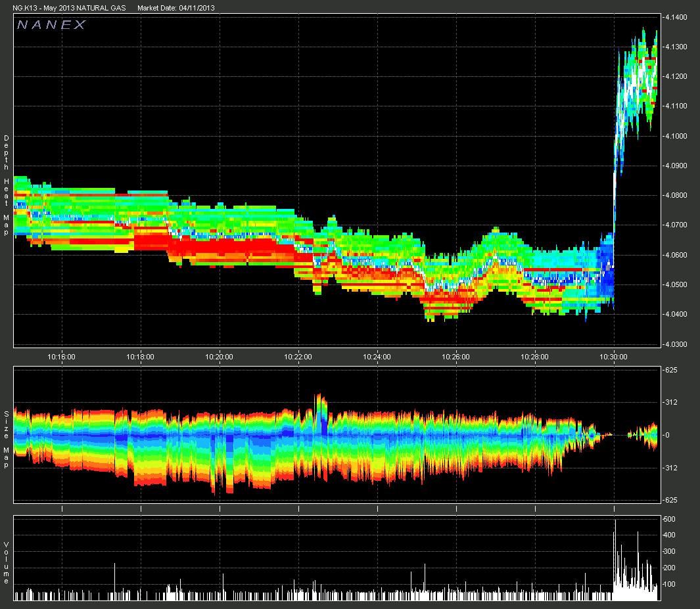Select the 100 Volume axis value
700x609 pixels.
pyautogui.click(x=670, y=584)
